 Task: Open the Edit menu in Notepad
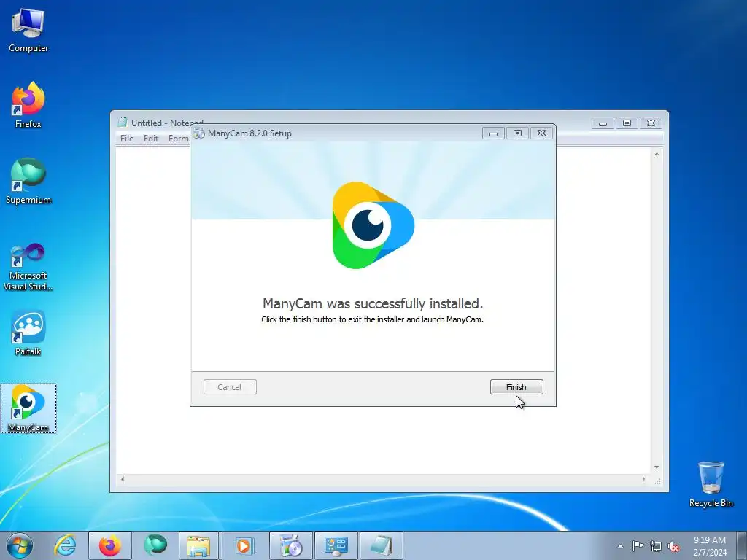(150, 138)
